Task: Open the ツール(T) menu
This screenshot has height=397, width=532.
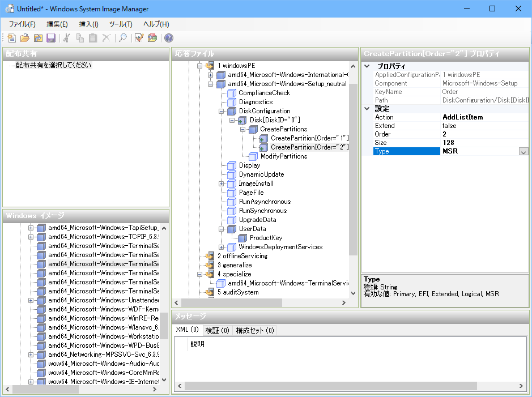Action: 121,24
